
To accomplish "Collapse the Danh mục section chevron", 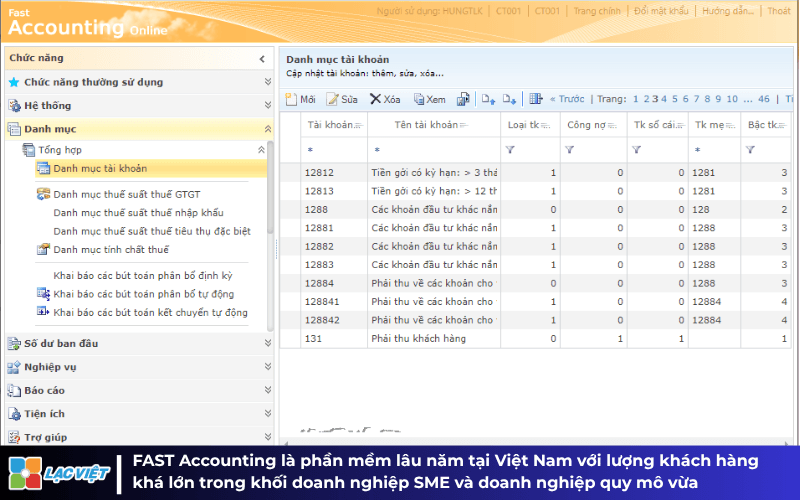I will 267,129.
